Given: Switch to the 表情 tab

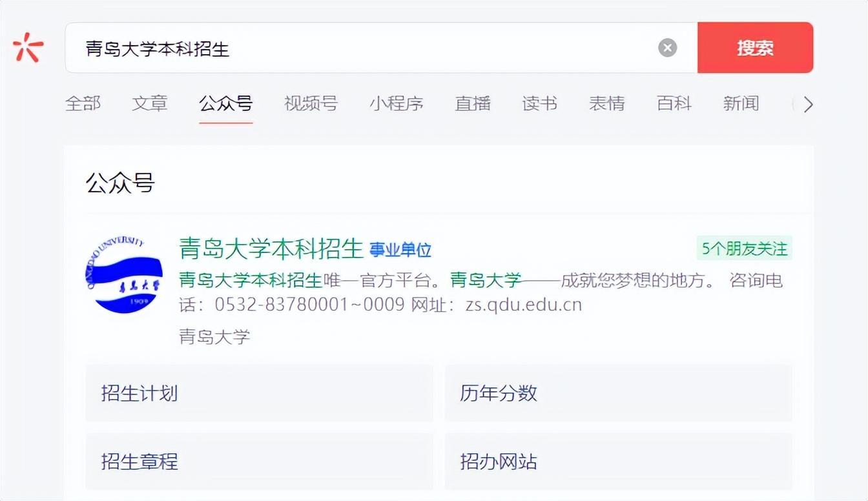Looking at the screenshot, I should pyautogui.click(x=606, y=103).
